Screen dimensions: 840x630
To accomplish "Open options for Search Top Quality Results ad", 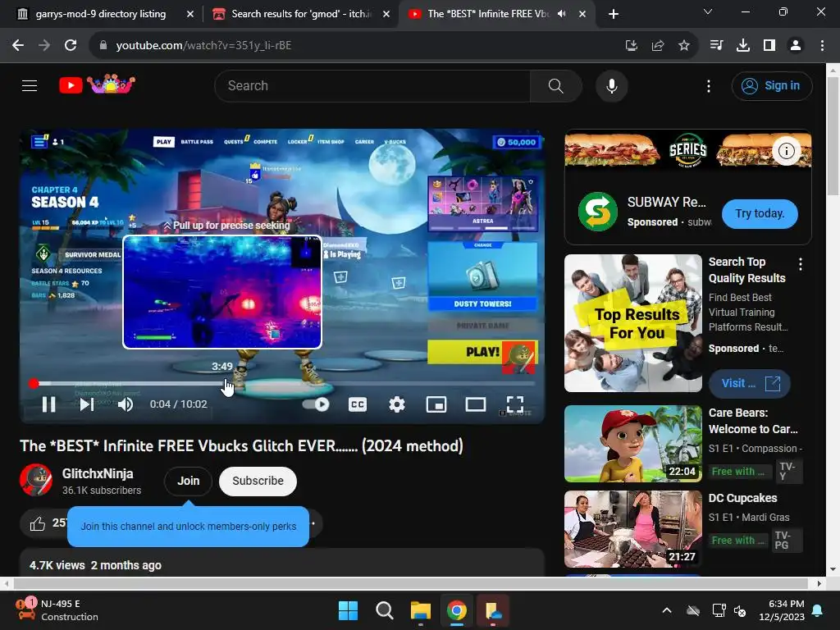I will [801, 263].
